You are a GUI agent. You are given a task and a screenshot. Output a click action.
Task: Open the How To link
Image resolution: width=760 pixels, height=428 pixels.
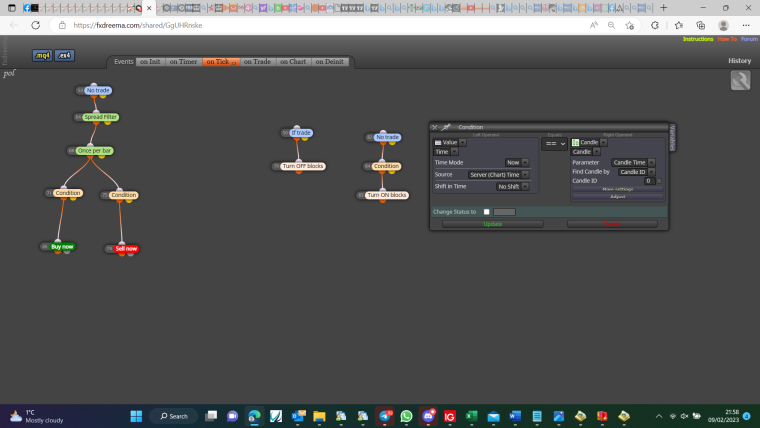point(727,39)
